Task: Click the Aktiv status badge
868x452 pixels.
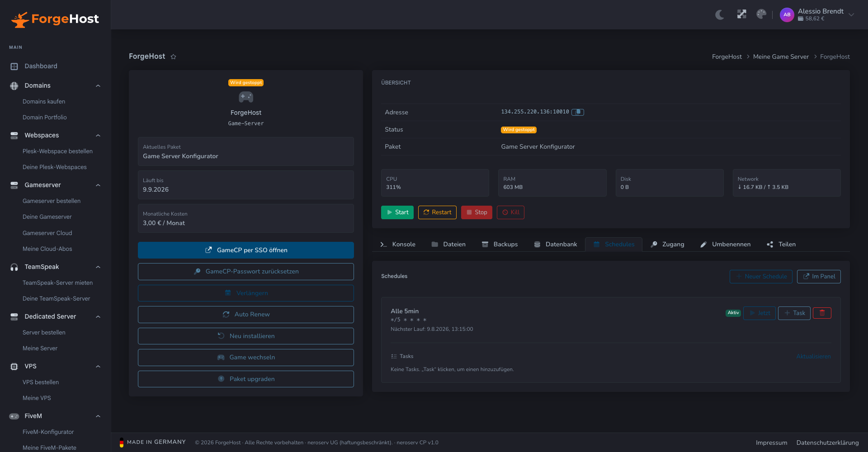Action: click(733, 313)
